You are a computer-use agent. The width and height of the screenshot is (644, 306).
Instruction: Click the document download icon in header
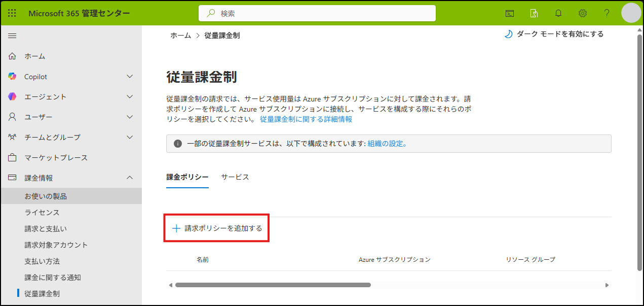tap(534, 13)
